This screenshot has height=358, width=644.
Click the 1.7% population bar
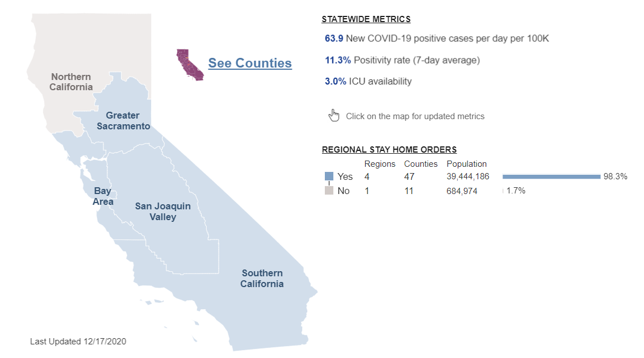pyautogui.click(x=503, y=191)
